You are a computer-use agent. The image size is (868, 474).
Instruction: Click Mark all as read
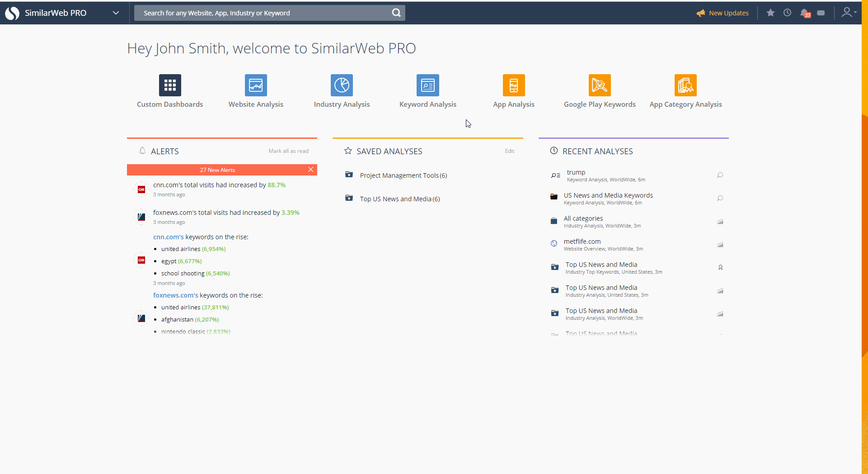click(289, 151)
